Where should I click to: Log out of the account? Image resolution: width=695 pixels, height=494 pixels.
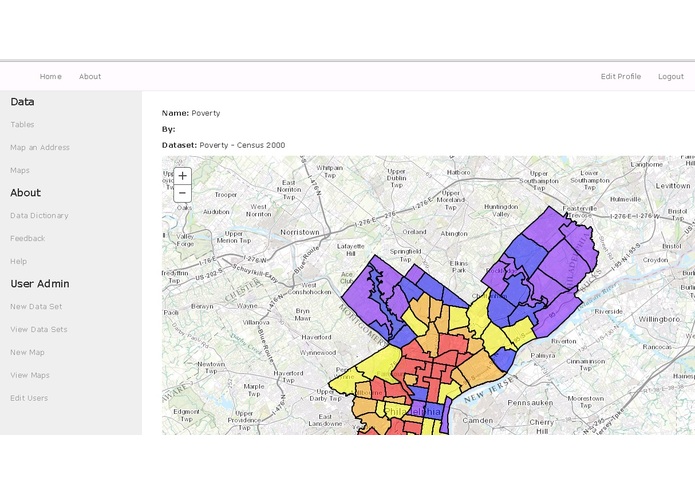(671, 77)
